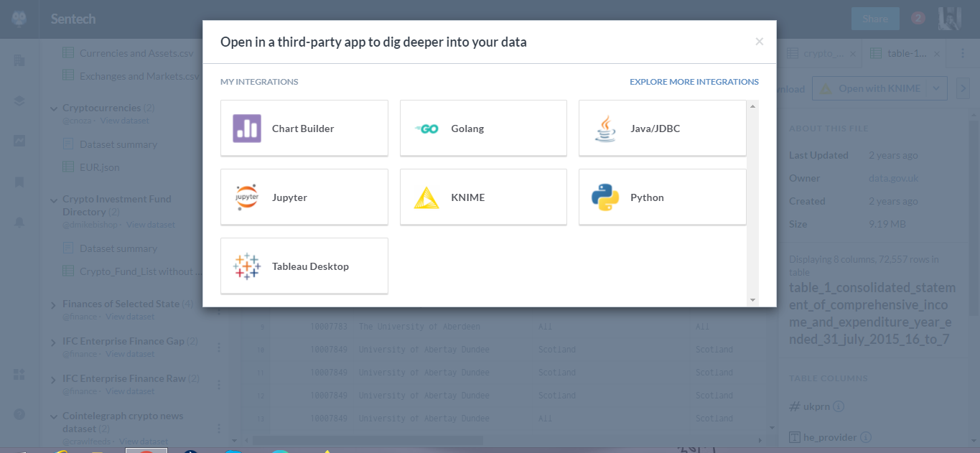Viewport: 980px width, 453px height.
Task: Open the bookmarks sidebar icon
Action: click(19, 182)
